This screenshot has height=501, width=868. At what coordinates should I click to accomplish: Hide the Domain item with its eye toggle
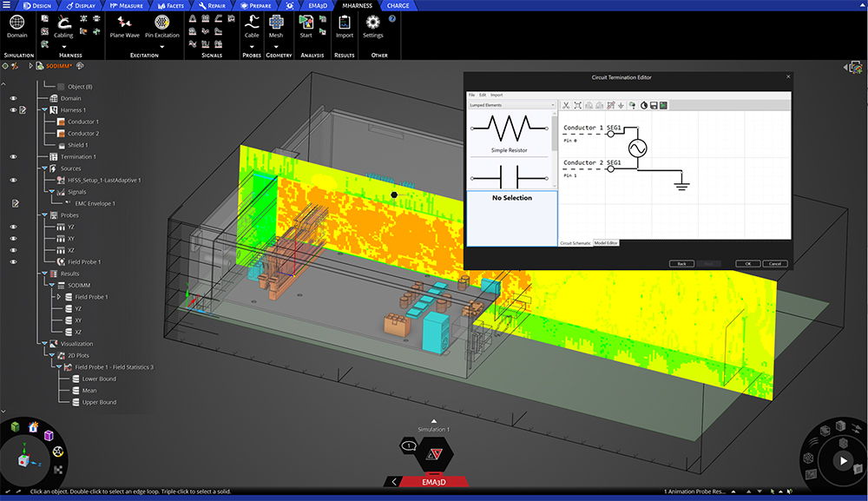14,98
